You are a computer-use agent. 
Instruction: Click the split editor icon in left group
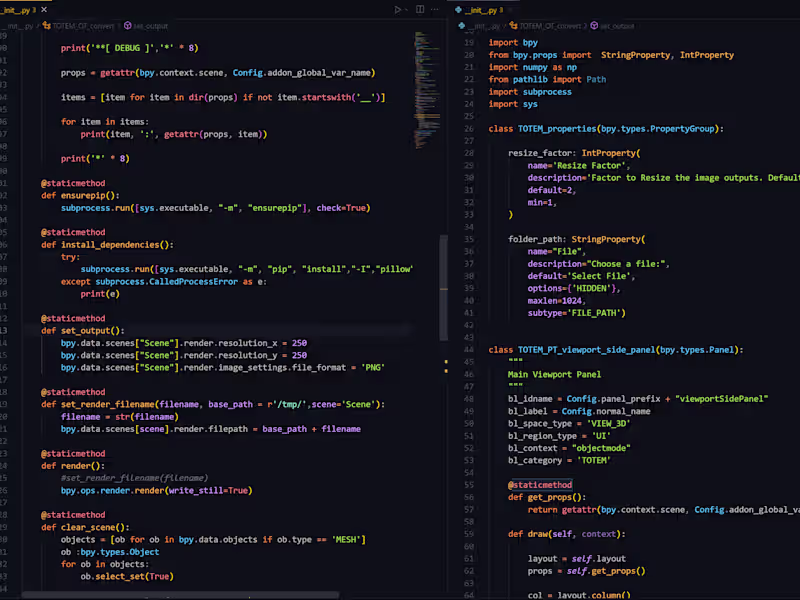[420, 9]
